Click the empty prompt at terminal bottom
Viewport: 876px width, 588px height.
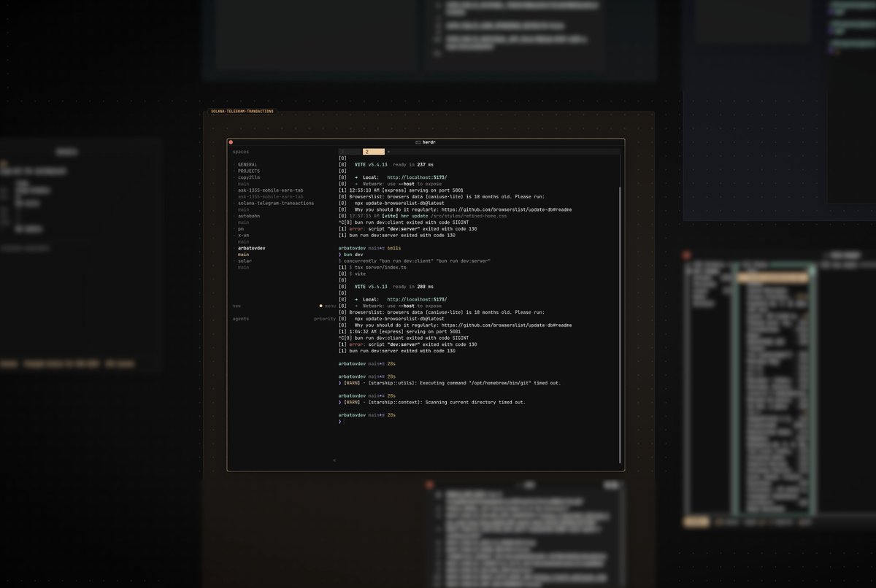click(x=341, y=421)
